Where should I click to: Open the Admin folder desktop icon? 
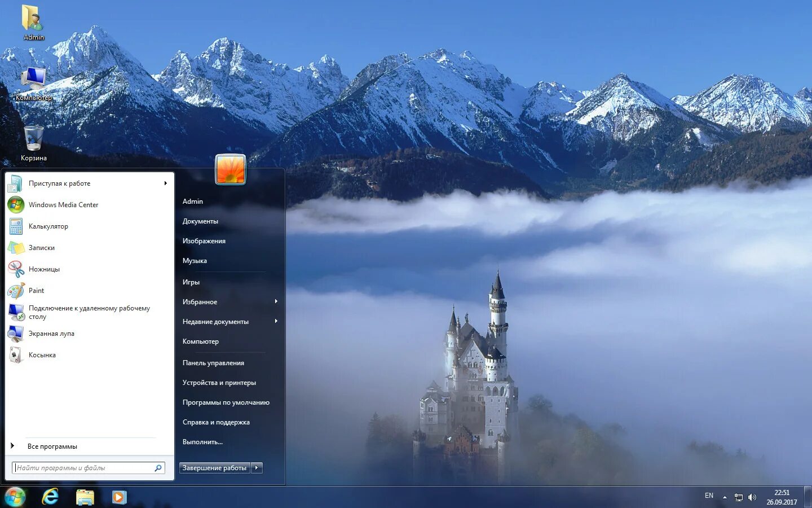pos(33,18)
